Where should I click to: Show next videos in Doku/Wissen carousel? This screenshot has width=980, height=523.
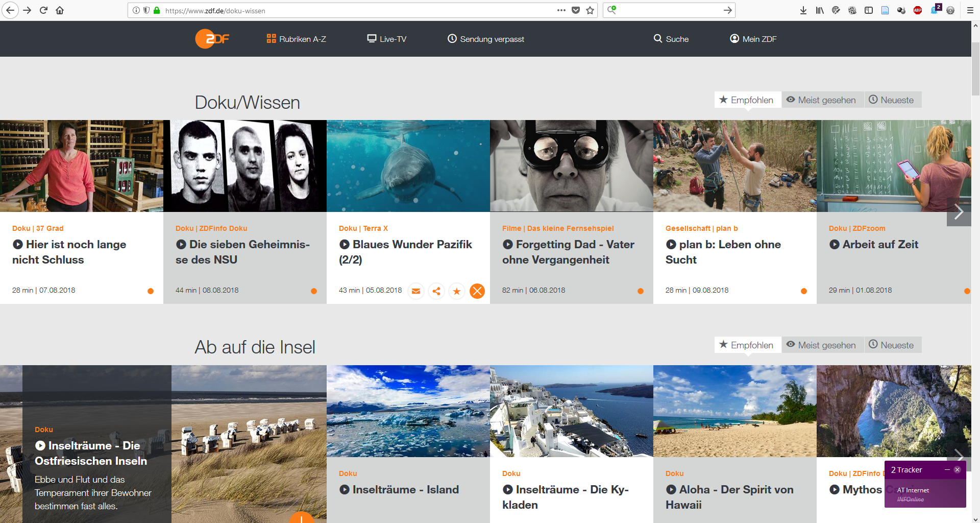959,212
